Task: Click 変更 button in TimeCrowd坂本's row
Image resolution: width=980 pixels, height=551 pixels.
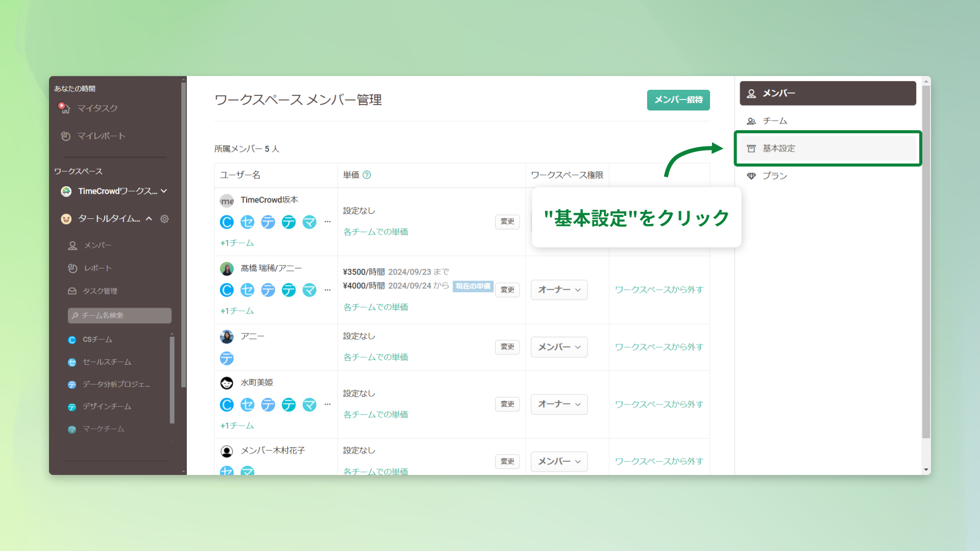Action: click(x=507, y=221)
